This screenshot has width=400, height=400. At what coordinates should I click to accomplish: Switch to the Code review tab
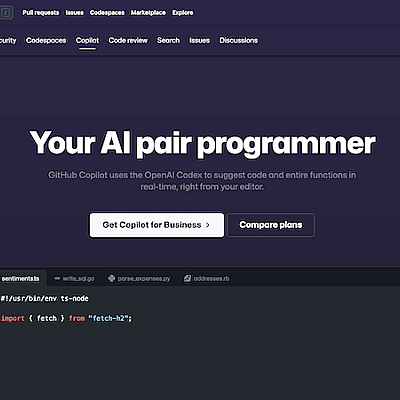pyautogui.click(x=128, y=40)
